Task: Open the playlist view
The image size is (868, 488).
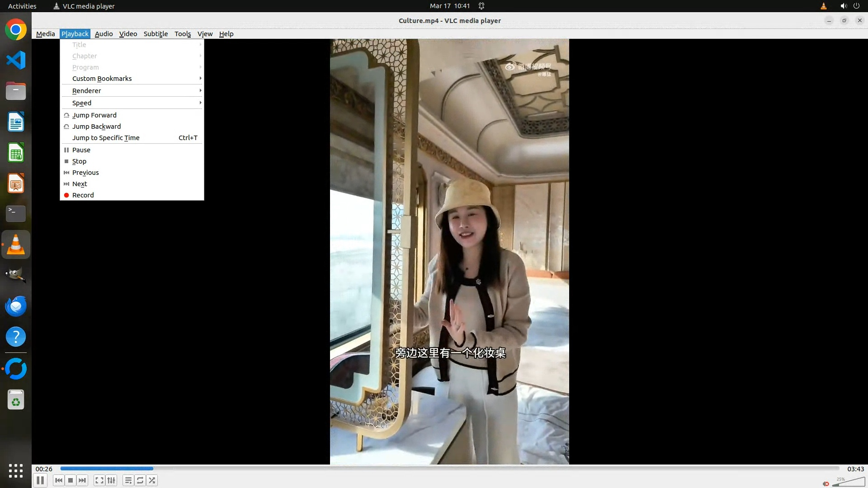Action: click(128, 480)
